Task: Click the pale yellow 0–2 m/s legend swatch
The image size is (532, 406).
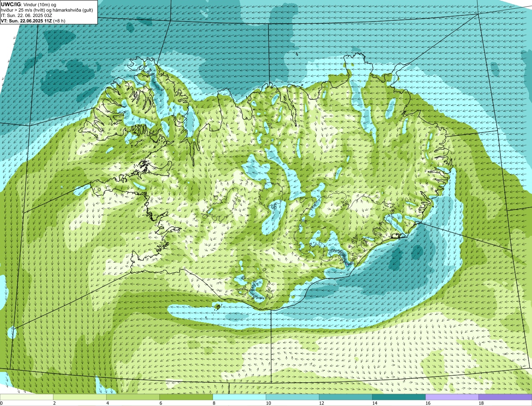Action: [x=27, y=397]
